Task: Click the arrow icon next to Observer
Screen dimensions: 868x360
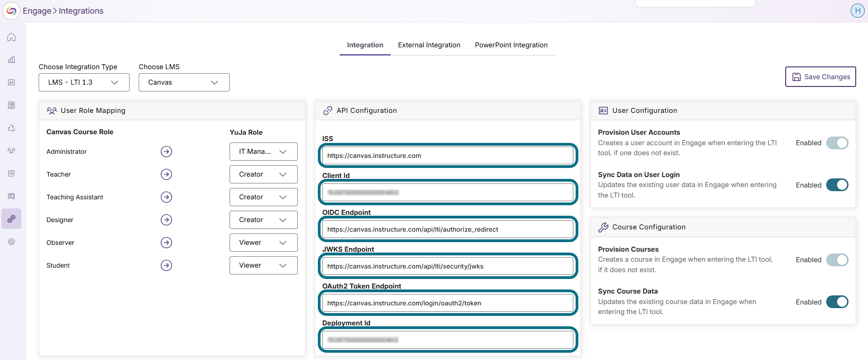Action: (x=166, y=243)
